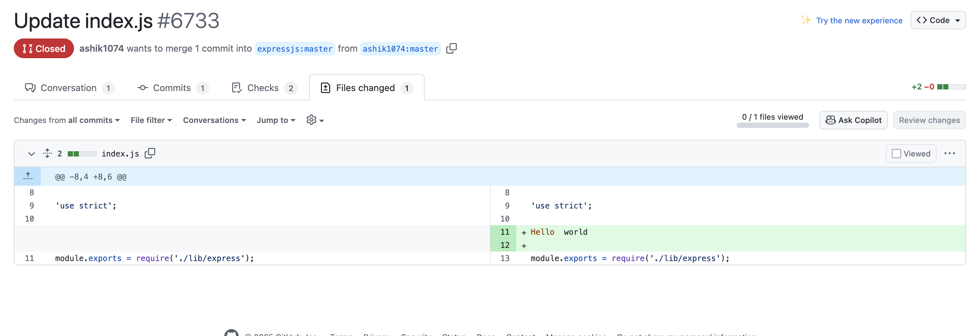Collapse the index.js file diff
Image resolution: width=980 pixels, height=336 pixels.
point(32,154)
